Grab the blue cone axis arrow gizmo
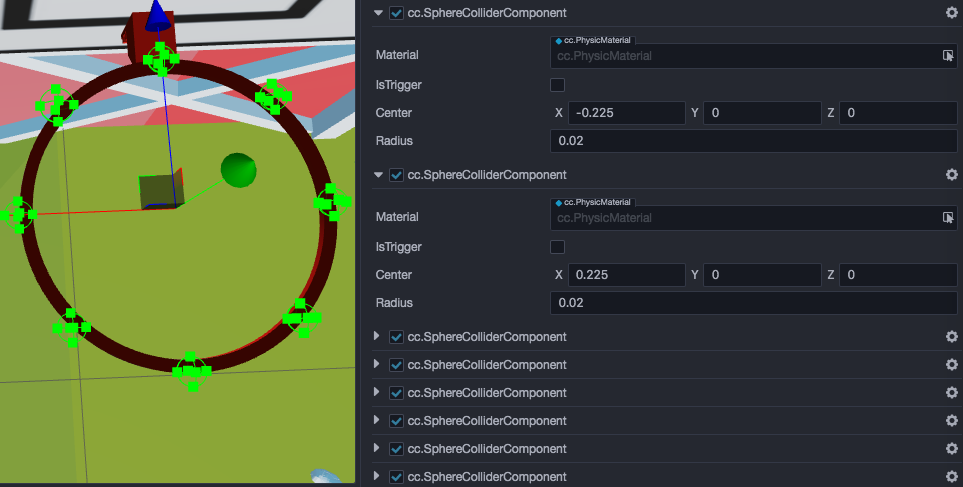The image size is (963, 487). click(x=157, y=15)
